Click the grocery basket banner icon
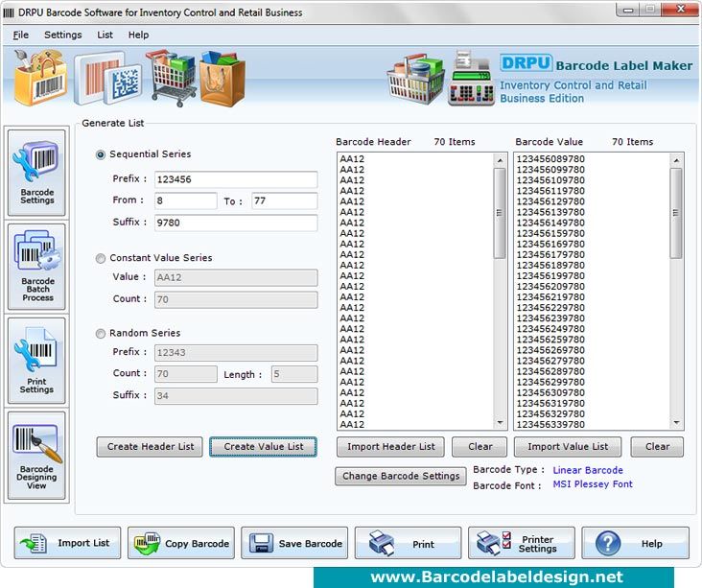Image resolution: width=702 pixels, height=588 pixels. click(x=415, y=80)
